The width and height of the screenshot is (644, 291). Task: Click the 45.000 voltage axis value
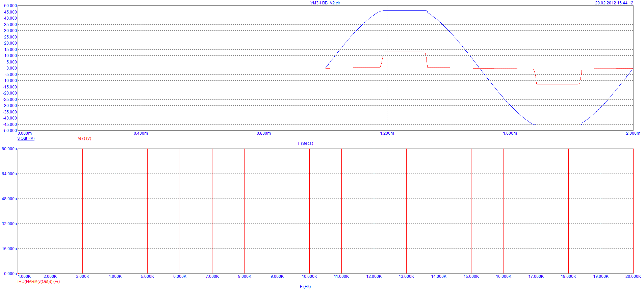coord(10,12)
